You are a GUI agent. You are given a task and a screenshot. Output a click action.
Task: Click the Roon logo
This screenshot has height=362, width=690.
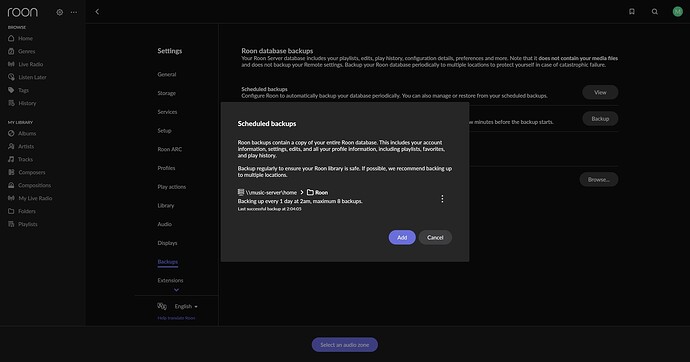22,12
